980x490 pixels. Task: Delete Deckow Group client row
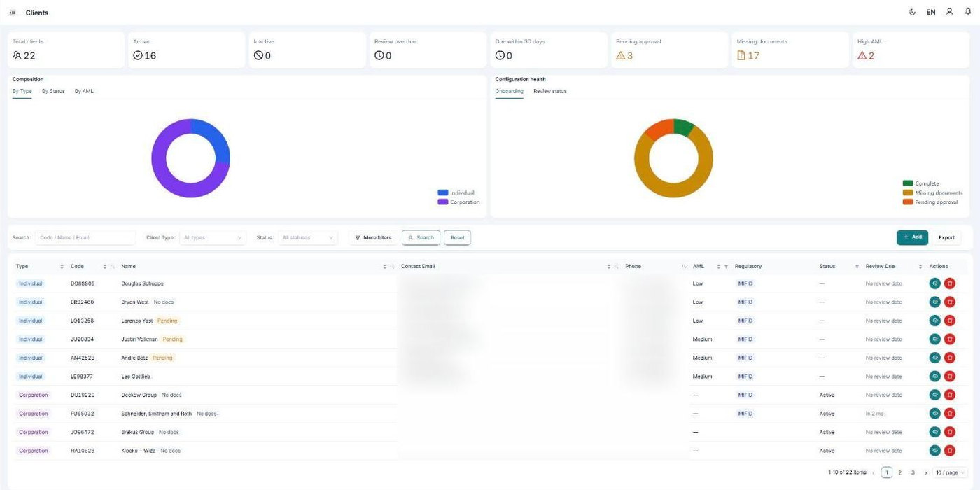coord(949,395)
